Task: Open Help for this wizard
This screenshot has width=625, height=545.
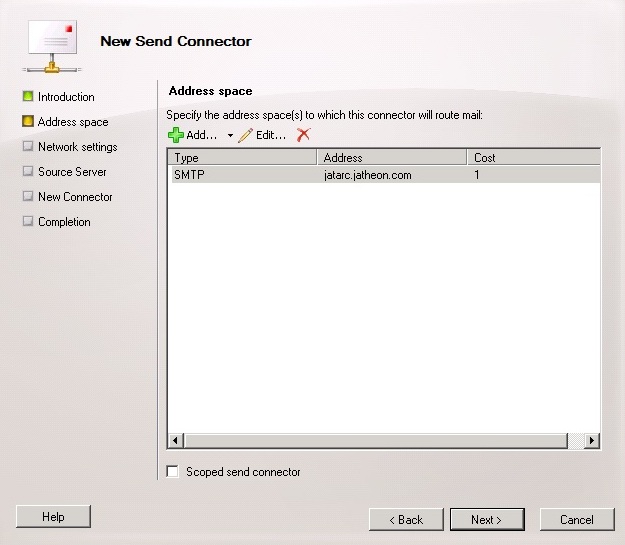Action: [53, 517]
